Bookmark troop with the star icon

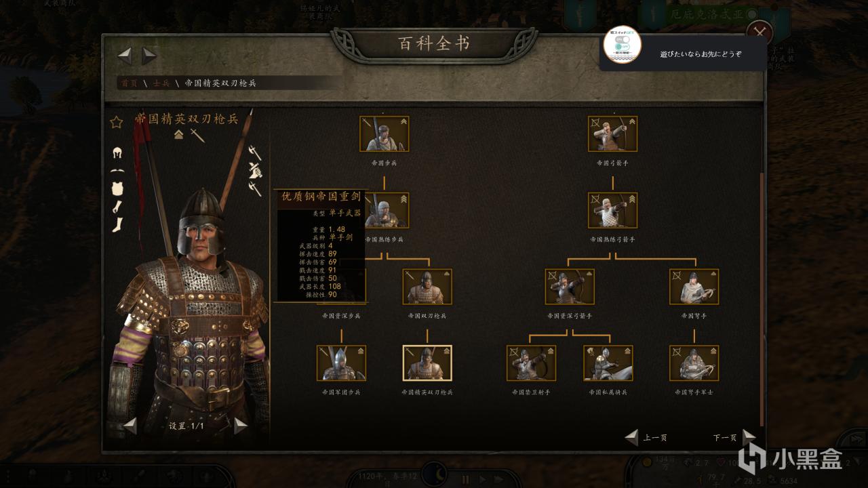116,122
